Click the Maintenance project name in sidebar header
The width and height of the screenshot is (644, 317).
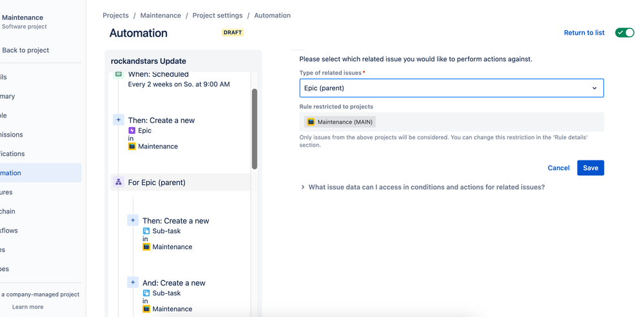pos(23,17)
